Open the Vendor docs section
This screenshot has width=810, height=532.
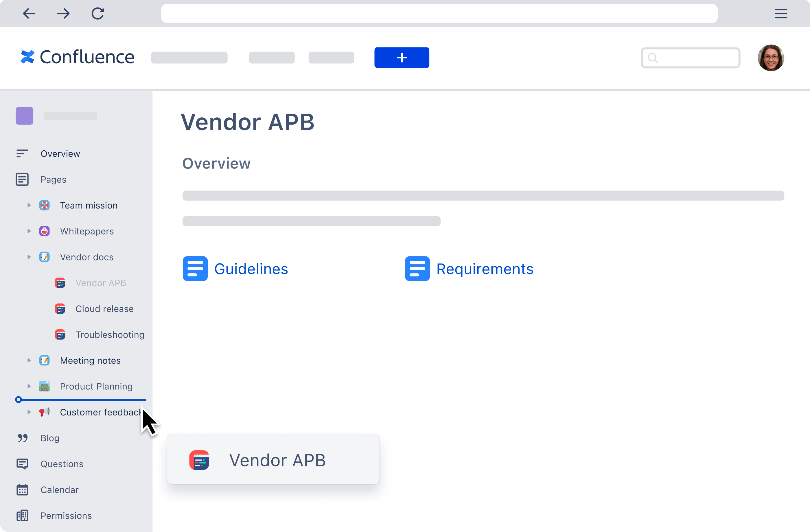[x=87, y=257]
